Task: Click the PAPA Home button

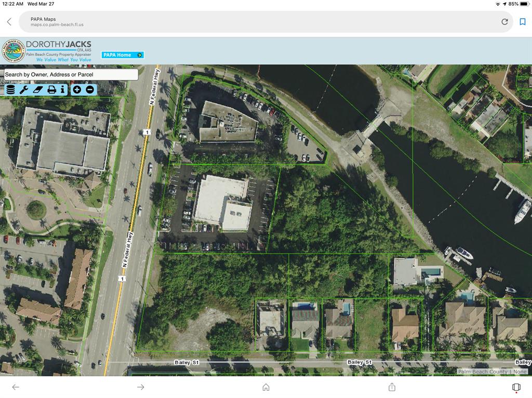Action: point(122,55)
